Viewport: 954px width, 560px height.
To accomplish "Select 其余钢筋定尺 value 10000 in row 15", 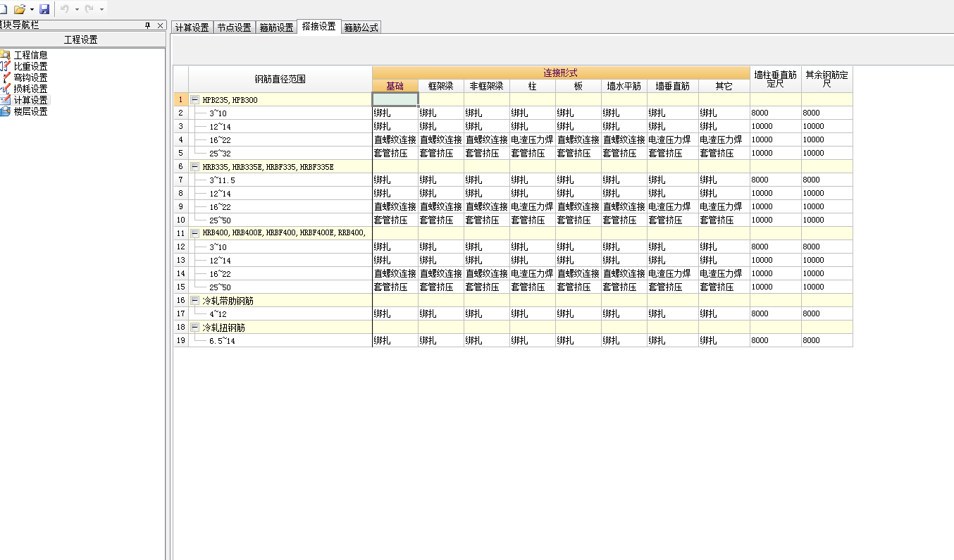I will click(827, 287).
